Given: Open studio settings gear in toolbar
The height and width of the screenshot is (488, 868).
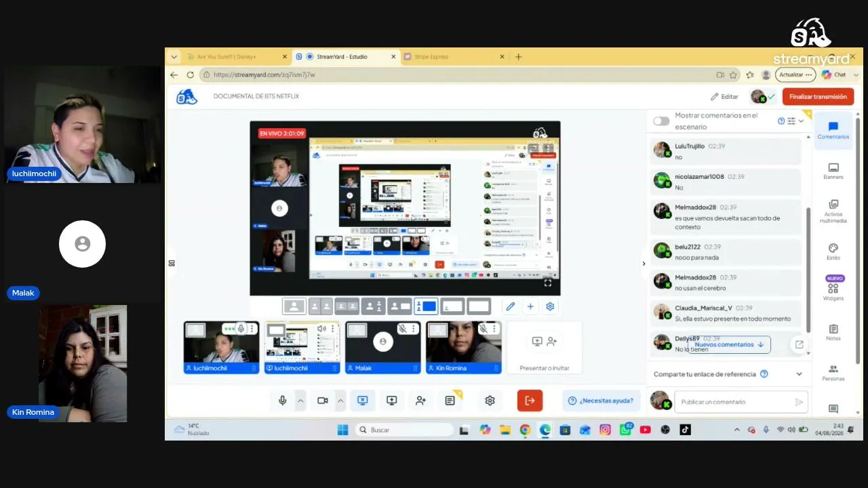Looking at the screenshot, I should (x=490, y=401).
